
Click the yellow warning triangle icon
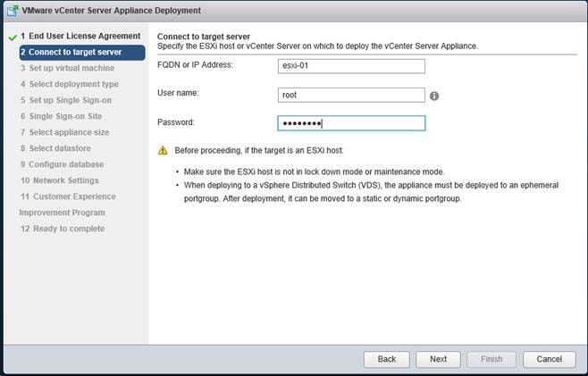point(163,150)
